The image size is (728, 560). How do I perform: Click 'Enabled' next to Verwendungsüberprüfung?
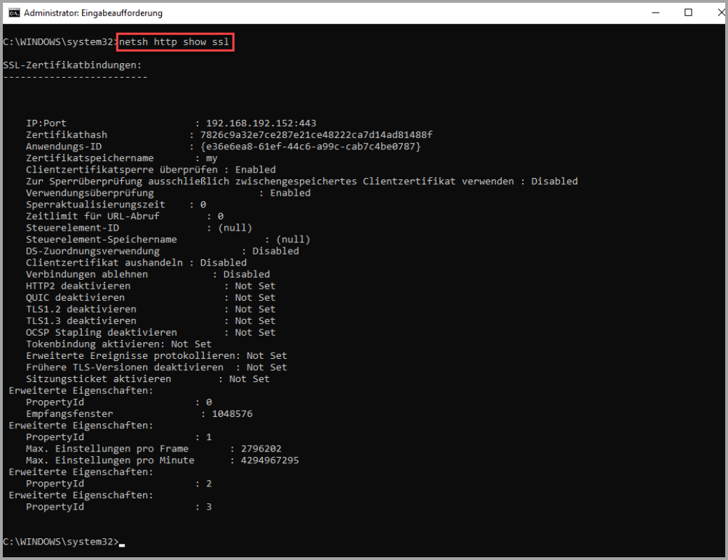(x=290, y=193)
